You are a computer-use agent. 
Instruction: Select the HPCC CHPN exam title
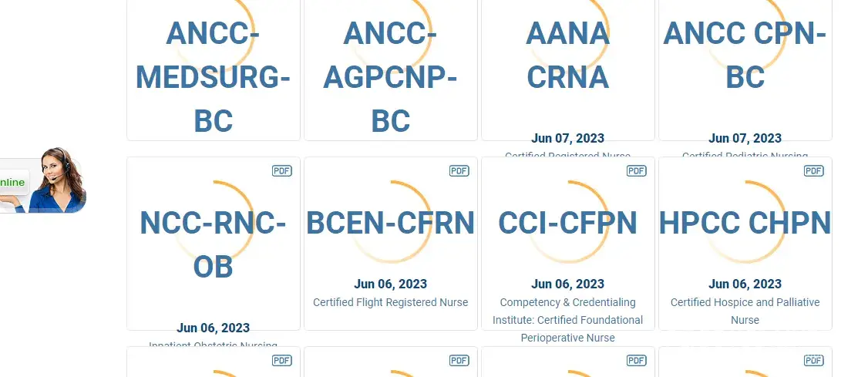pyautogui.click(x=745, y=223)
